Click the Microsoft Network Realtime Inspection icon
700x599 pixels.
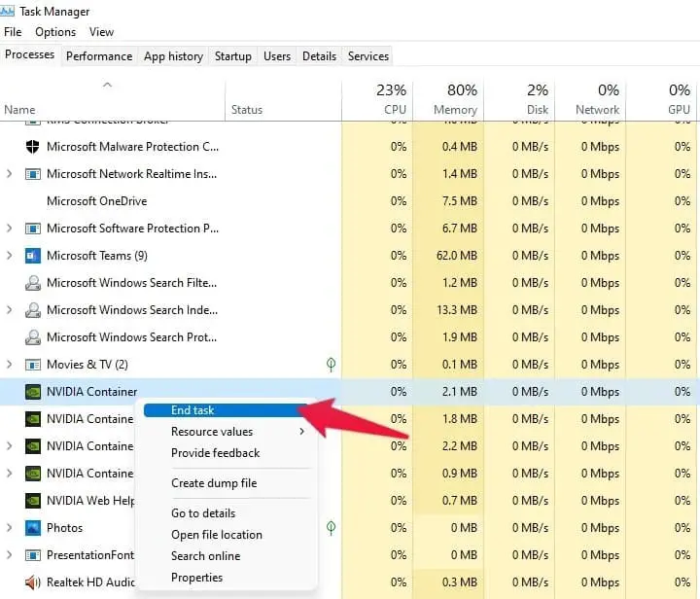(x=33, y=174)
